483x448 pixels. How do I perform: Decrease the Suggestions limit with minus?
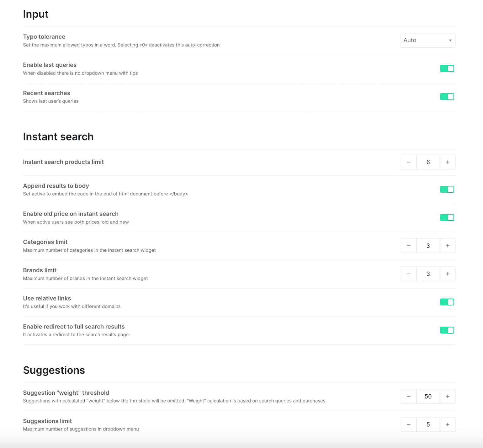(x=409, y=425)
